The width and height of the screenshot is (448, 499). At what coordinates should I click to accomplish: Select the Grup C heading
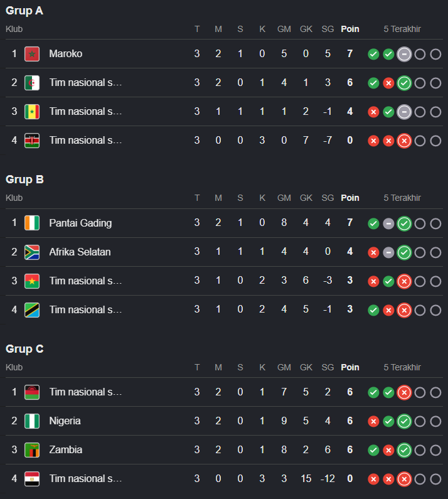[x=24, y=349]
